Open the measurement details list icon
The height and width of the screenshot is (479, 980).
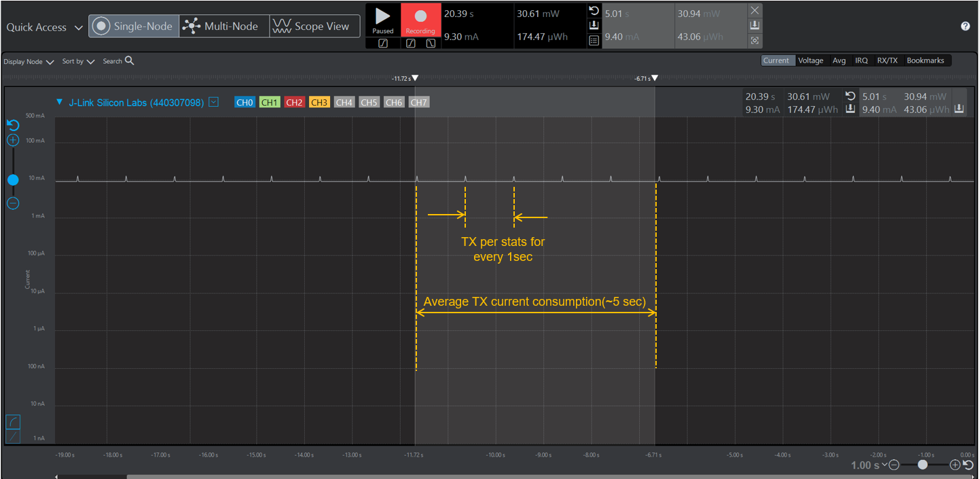coord(594,40)
